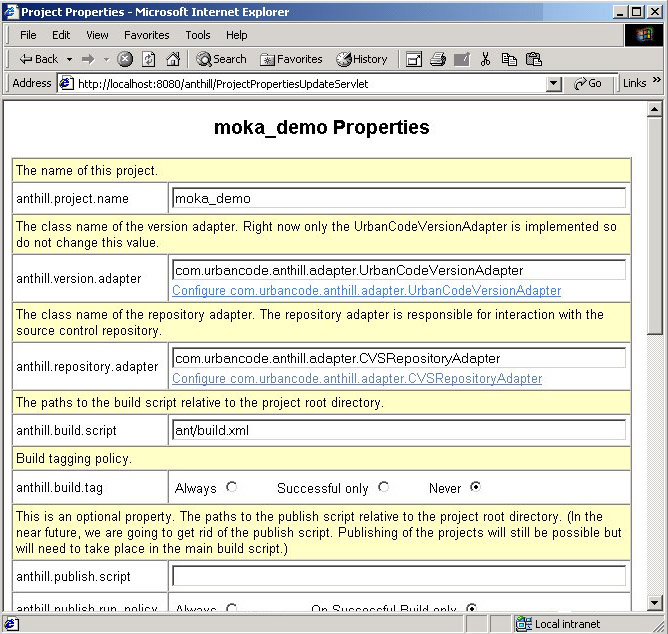Click the scrollbar down arrow
This screenshot has height=634, width=668.
click(x=655, y=603)
